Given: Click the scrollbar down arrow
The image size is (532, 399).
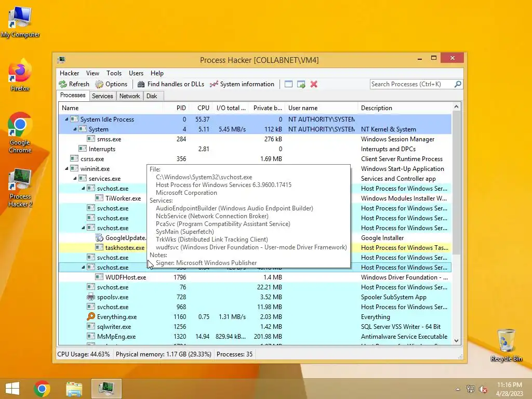Looking at the screenshot, I should [x=456, y=340].
